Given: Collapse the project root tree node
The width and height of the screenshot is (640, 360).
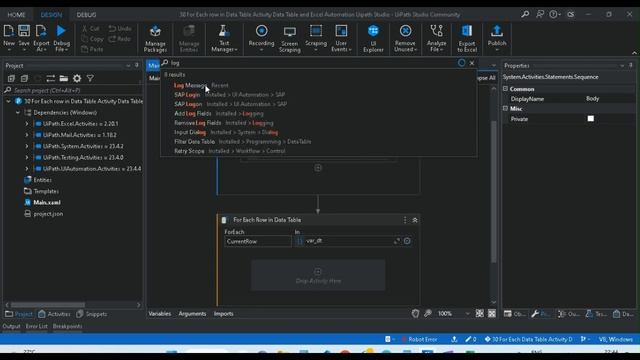Looking at the screenshot, I should [9, 101].
